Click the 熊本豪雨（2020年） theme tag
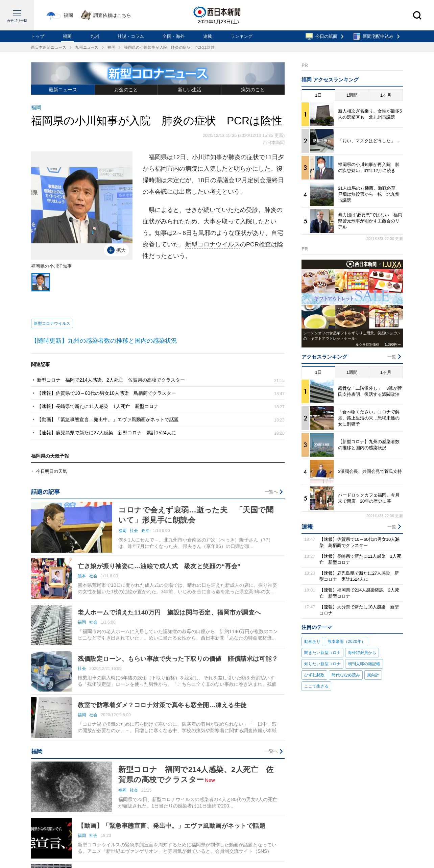434x868 pixels. tap(346, 642)
